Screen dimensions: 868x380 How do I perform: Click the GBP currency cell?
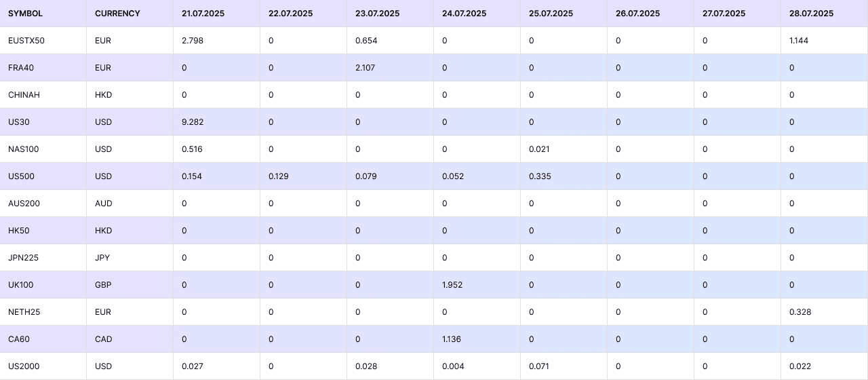click(x=130, y=285)
